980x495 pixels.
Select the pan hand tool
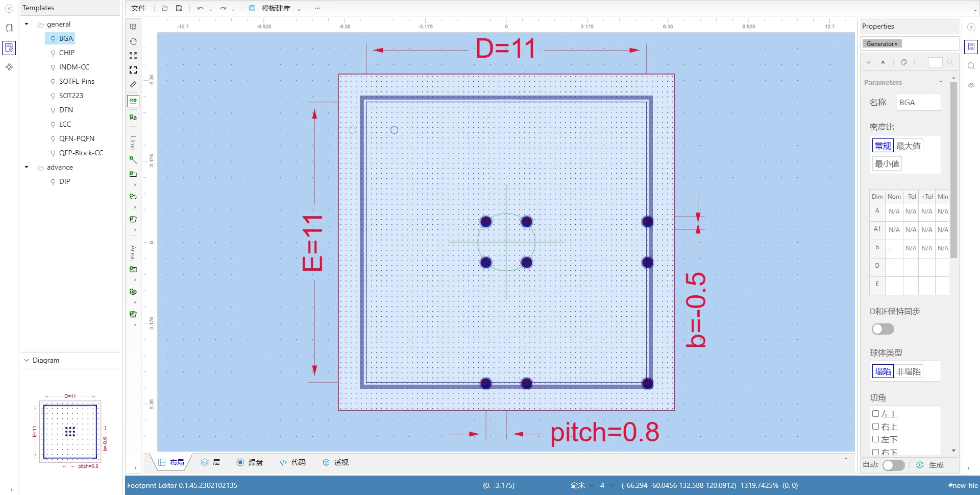coord(133,41)
